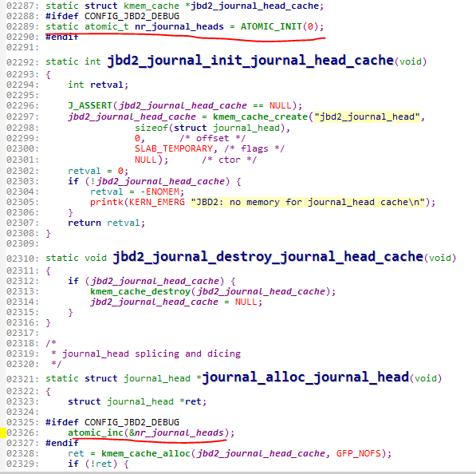Click "retval = 0;" on line 02302
476x474 pixels.
pyautogui.click(x=98, y=171)
